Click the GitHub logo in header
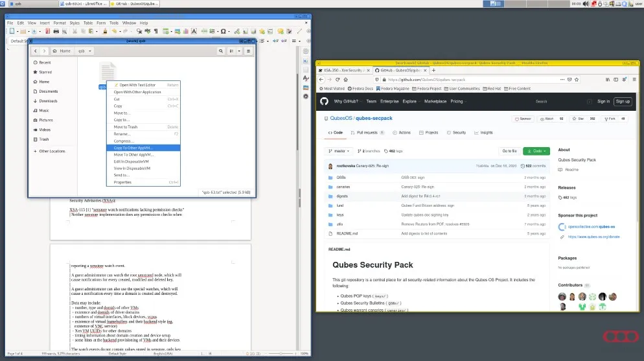 324,101
